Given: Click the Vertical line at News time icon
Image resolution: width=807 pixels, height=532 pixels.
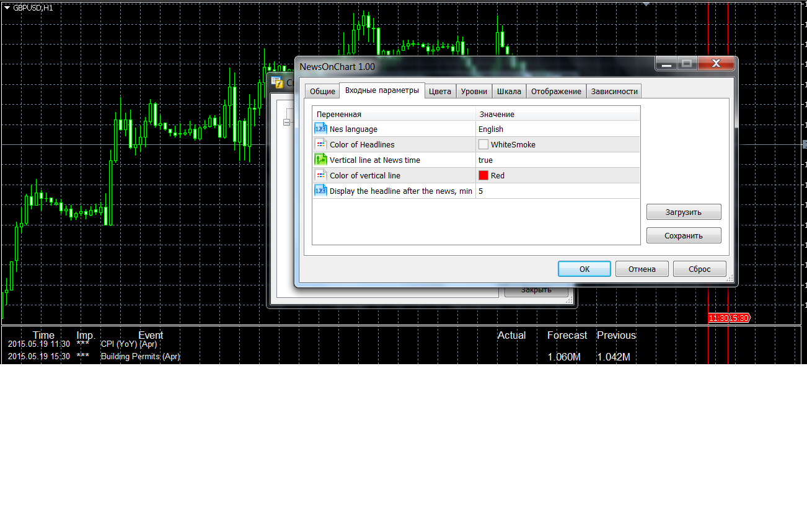Looking at the screenshot, I should pyautogui.click(x=320, y=160).
